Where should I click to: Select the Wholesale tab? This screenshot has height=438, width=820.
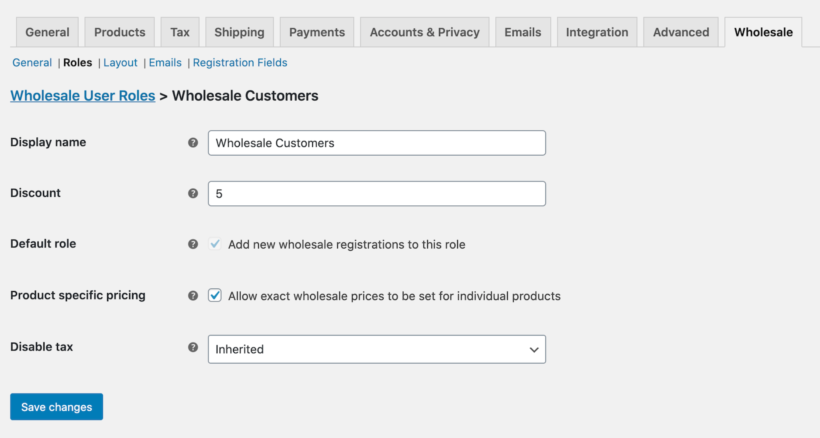click(x=763, y=32)
